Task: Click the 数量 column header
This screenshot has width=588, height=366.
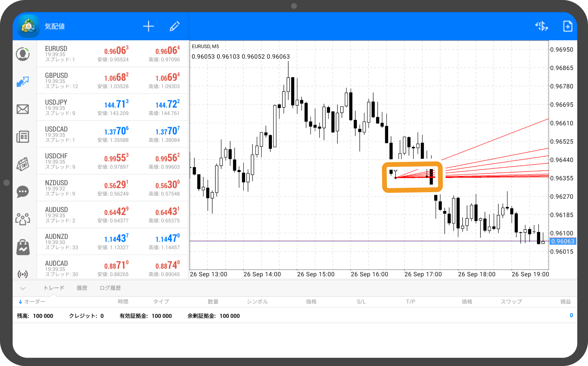Action: (213, 302)
